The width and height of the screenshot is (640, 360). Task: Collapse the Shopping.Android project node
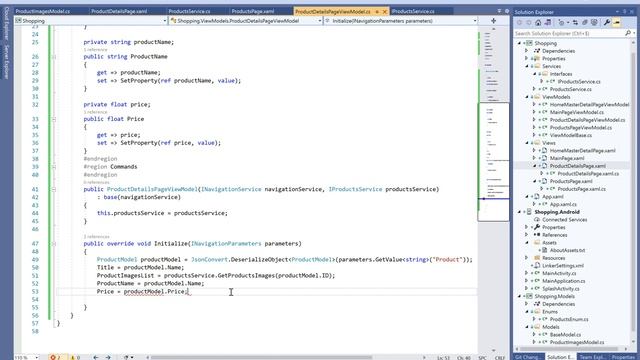coord(520,212)
